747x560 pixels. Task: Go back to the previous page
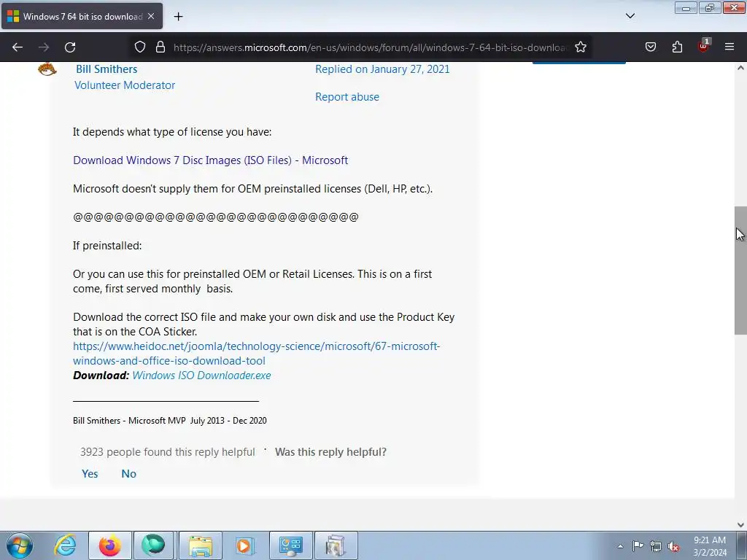(18, 47)
